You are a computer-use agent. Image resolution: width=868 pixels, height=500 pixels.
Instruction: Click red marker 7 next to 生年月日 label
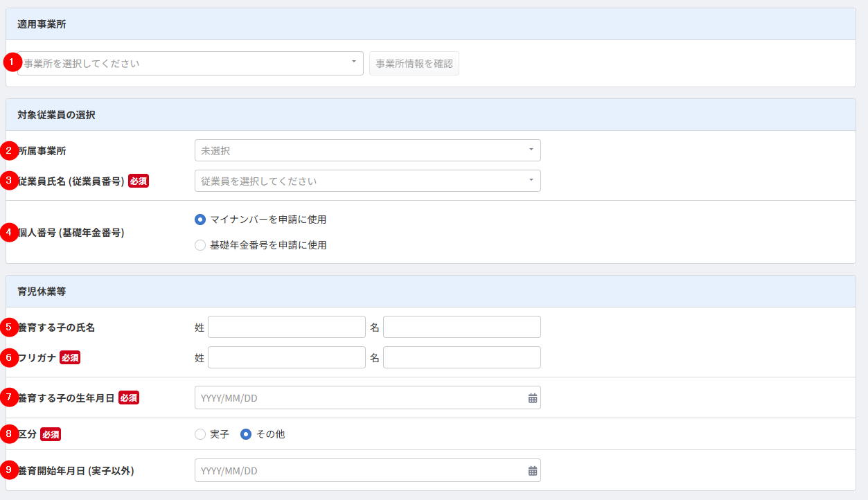(10, 398)
